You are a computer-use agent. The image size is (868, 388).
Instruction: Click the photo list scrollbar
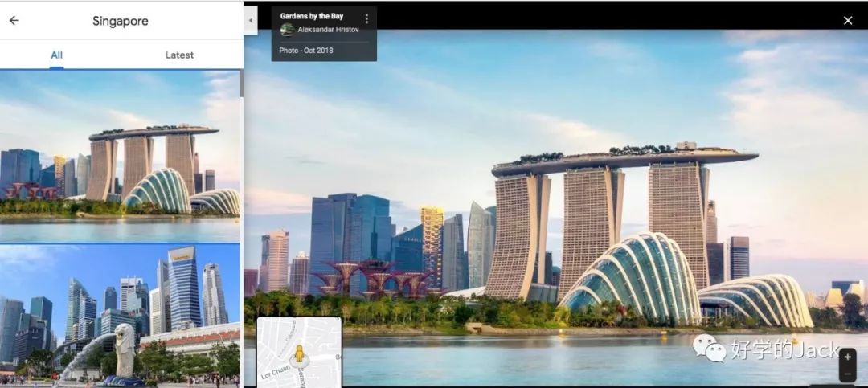(241, 84)
